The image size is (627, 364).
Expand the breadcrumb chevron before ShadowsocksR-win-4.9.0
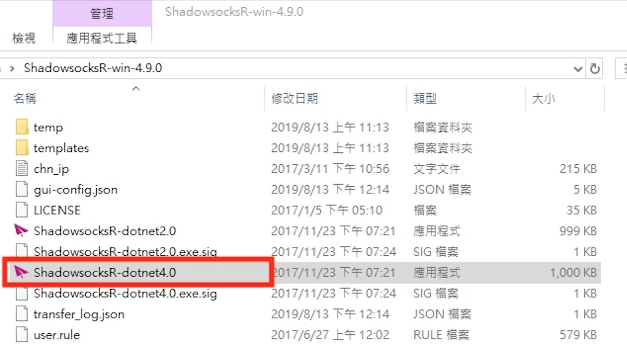pyautogui.click(x=12, y=69)
